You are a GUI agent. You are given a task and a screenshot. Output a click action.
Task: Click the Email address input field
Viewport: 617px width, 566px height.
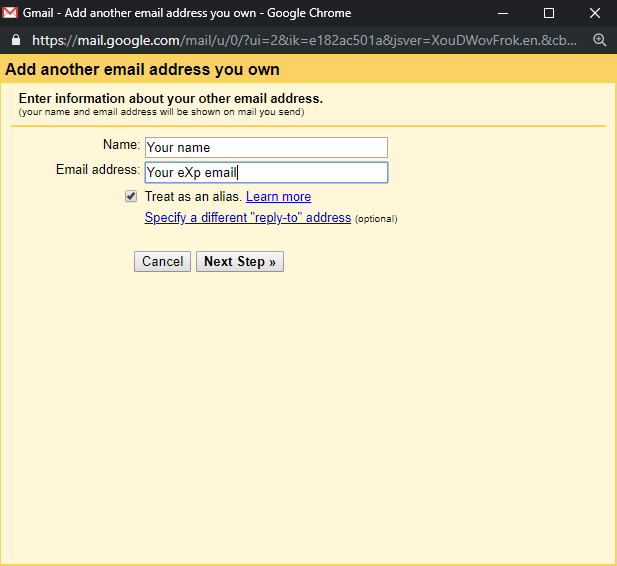(x=266, y=172)
